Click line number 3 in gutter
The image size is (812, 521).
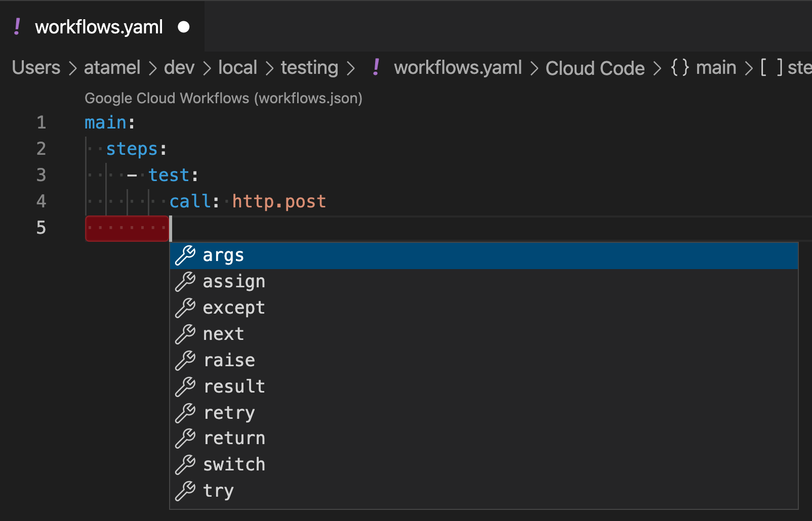(x=41, y=175)
